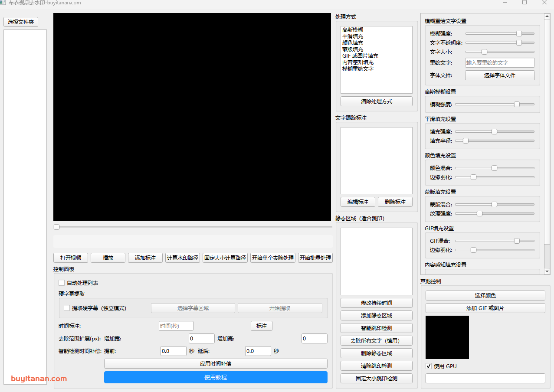Click 固定大小计算路径 button
The height and width of the screenshot is (392, 554).
point(225,258)
